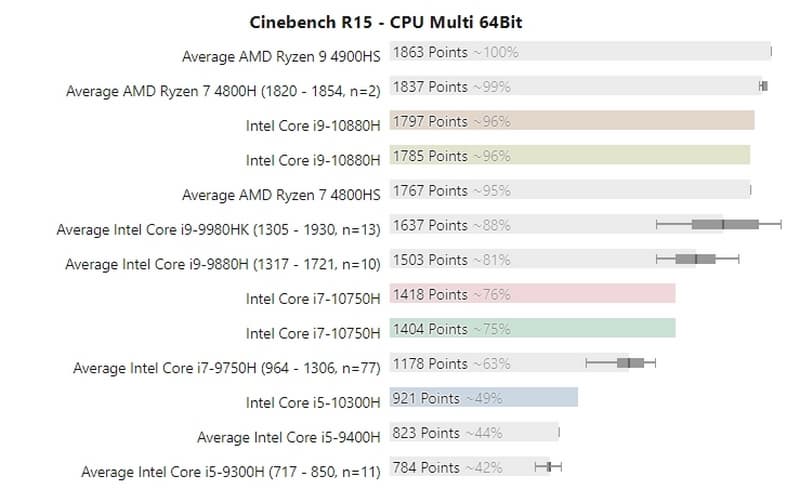Click the beige 1797 Points bar
Image resolution: width=800 pixels, height=490 pixels.
click(x=571, y=121)
